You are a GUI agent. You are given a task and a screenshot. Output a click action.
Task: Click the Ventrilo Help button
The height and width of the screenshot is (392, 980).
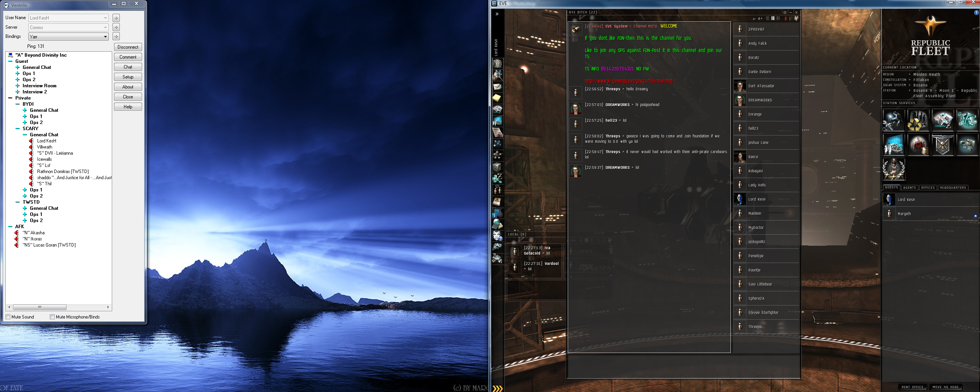(x=128, y=107)
